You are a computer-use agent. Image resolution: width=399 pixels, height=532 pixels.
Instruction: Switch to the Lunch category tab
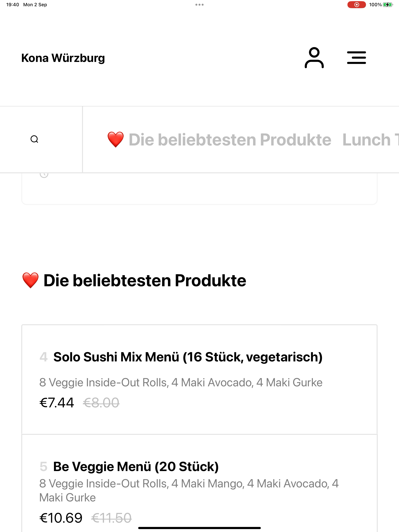point(370,139)
